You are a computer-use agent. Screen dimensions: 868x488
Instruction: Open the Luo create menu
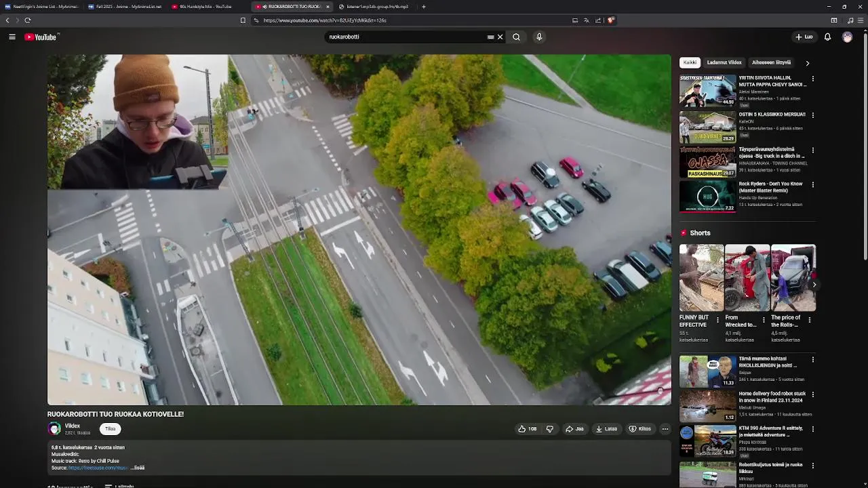(x=804, y=37)
